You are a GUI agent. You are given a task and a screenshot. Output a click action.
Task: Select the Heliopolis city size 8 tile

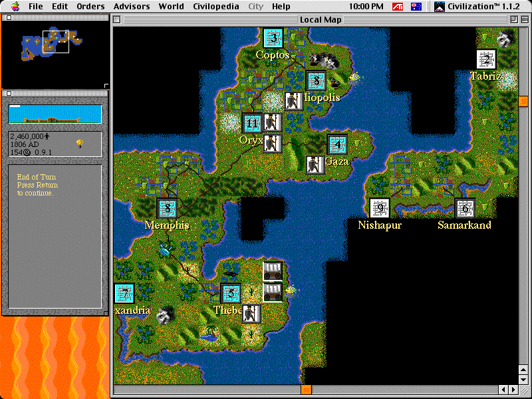point(317,80)
